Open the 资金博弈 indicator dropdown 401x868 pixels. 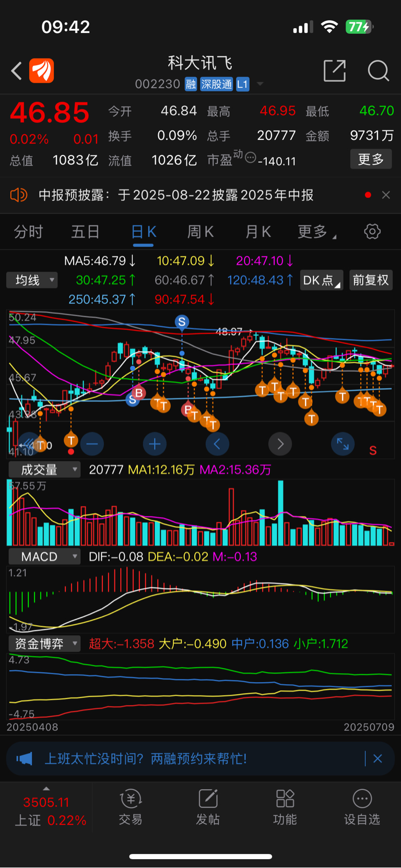coord(44,644)
